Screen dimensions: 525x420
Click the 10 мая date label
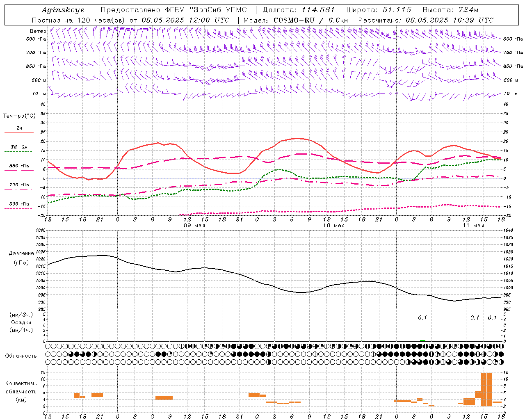pyautogui.click(x=334, y=226)
